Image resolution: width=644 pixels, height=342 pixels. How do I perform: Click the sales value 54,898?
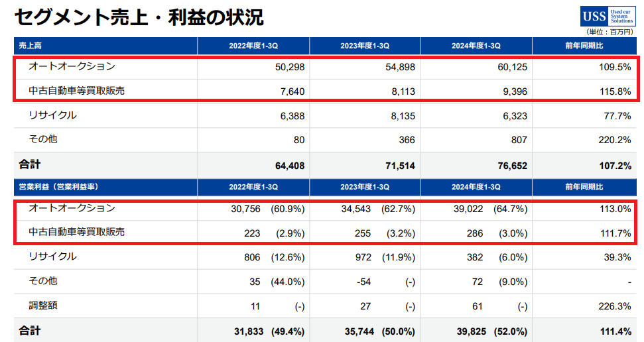(400, 67)
